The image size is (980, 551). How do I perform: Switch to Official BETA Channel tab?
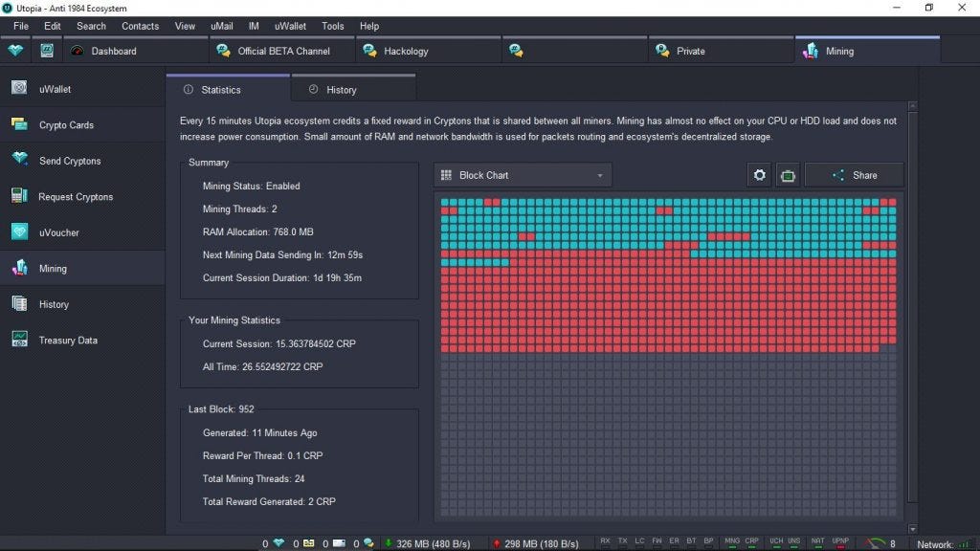click(282, 51)
